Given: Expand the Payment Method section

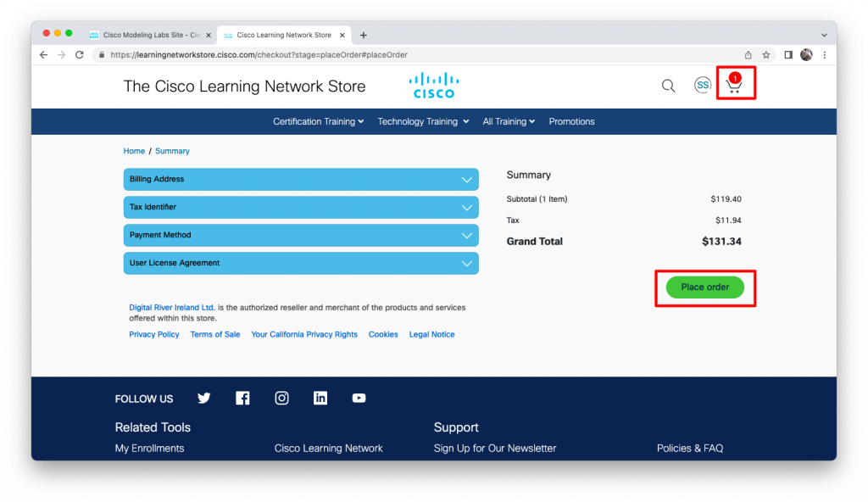Looking at the screenshot, I should pos(300,235).
